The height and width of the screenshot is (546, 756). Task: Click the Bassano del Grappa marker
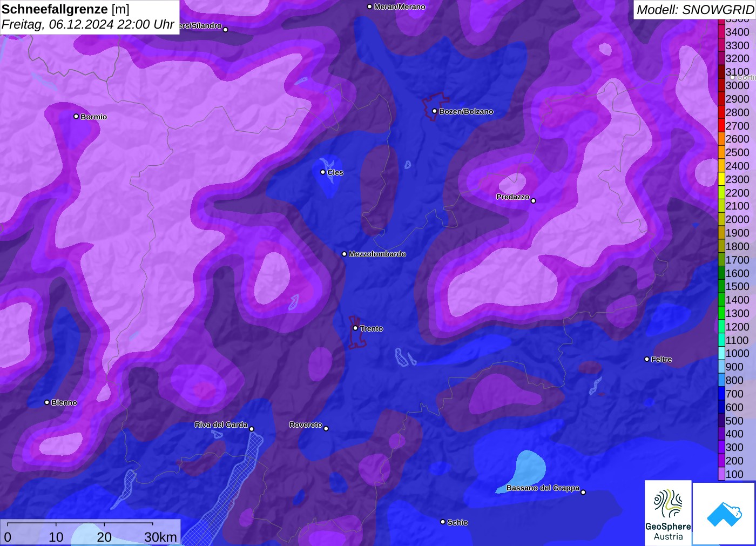click(x=583, y=492)
